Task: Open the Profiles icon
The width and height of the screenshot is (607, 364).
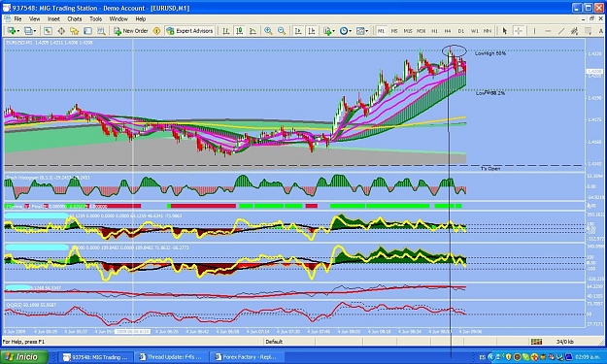Action: coord(28,31)
